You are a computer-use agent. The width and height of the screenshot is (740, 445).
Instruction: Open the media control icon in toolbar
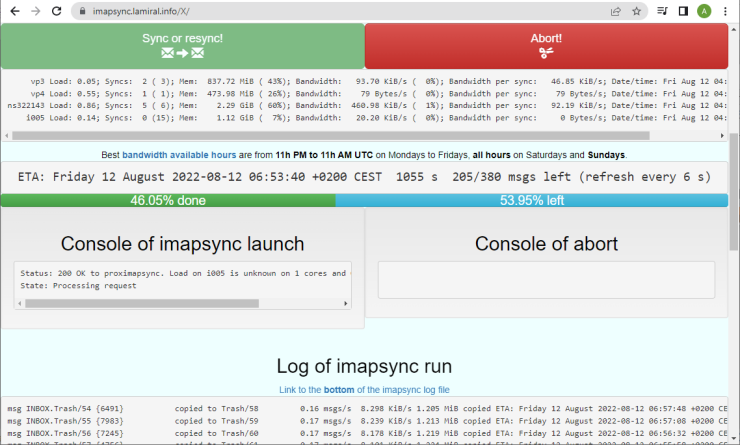[663, 11]
